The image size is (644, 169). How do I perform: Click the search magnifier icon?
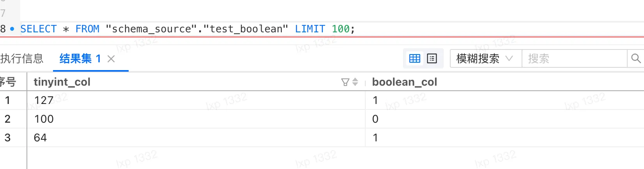pyautogui.click(x=636, y=58)
